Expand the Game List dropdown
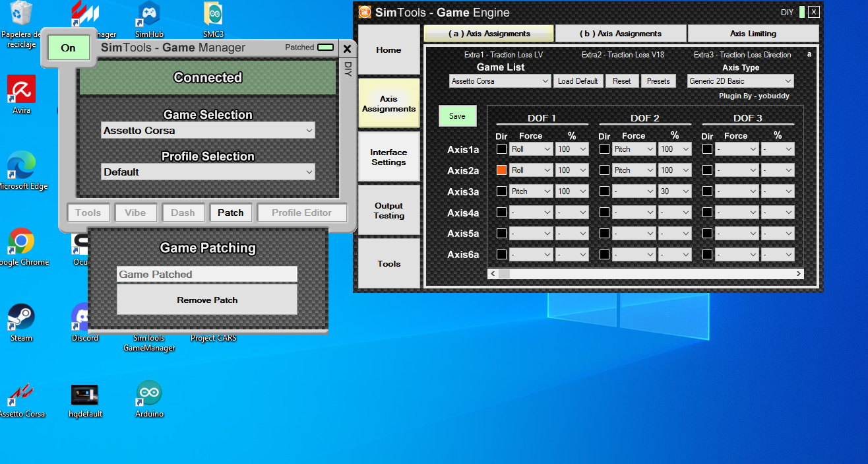 click(500, 81)
